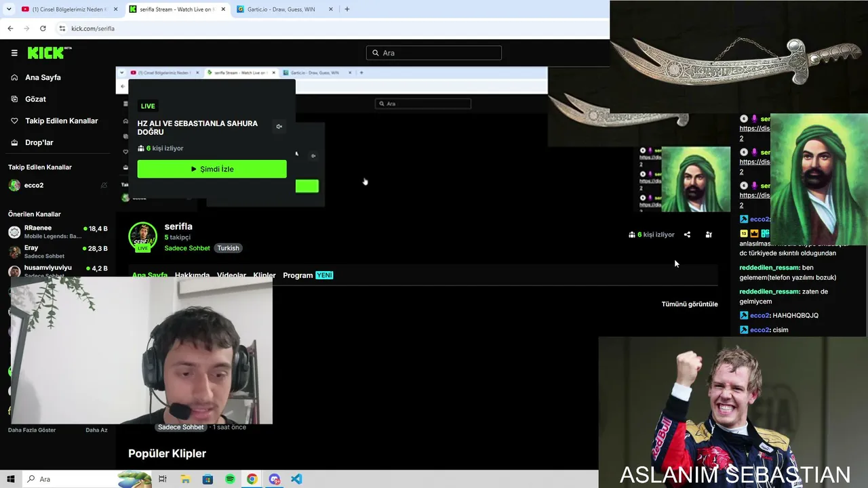Reload the kick.com/serifla page
The width and height of the screenshot is (868, 488).
(43, 28)
